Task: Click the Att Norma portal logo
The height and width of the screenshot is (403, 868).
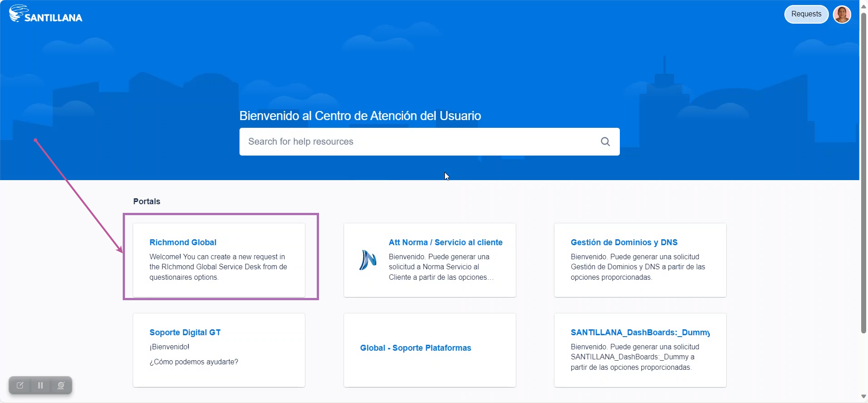Action: pos(368,260)
